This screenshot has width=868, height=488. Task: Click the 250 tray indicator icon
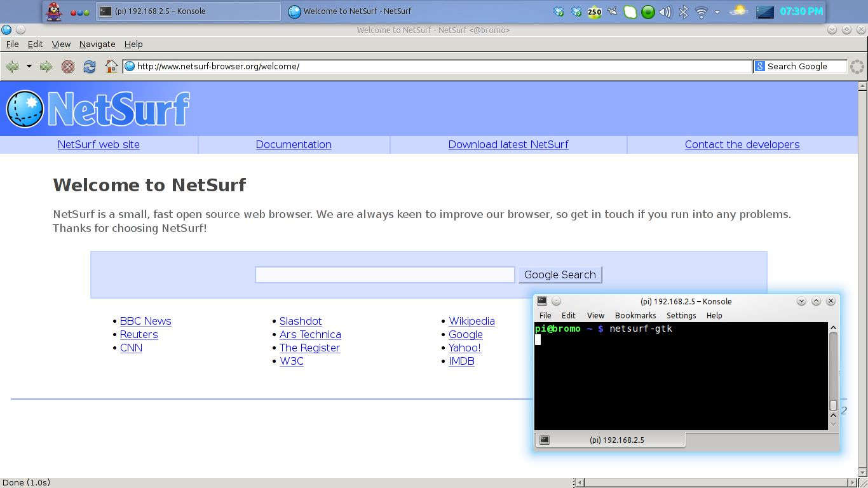click(594, 11)
